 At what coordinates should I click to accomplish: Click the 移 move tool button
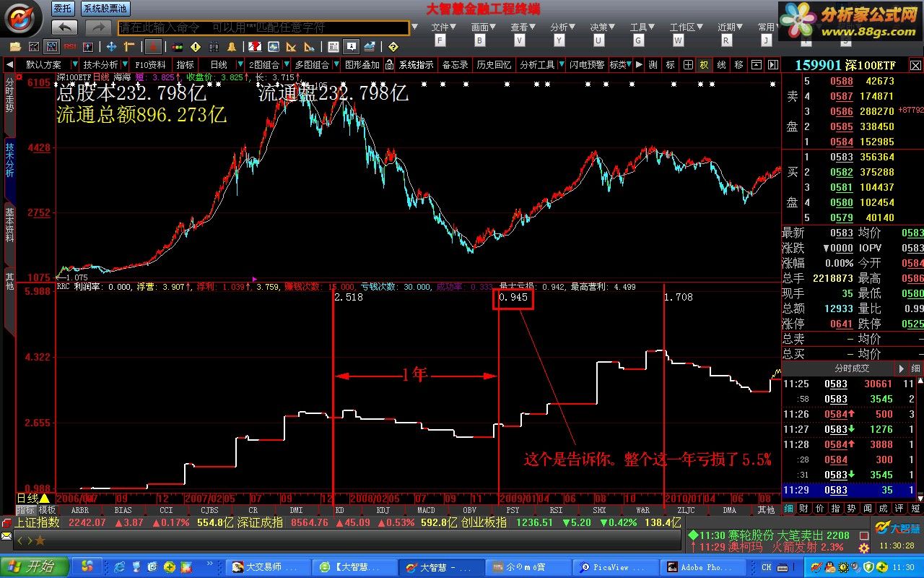[738, 65]
